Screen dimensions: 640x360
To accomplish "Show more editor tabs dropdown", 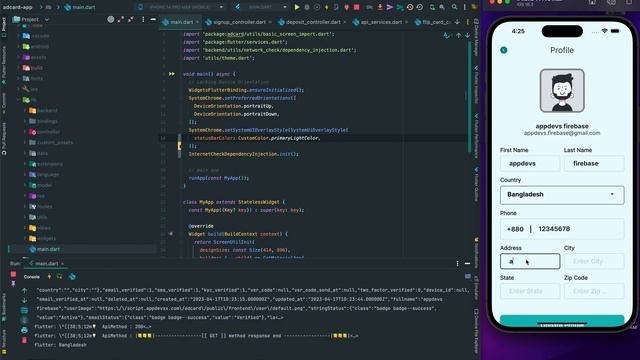I will (457, 22).
